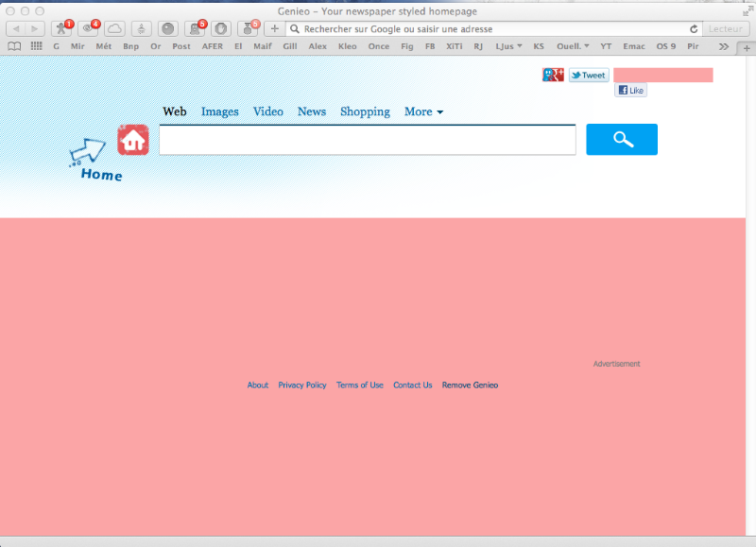The width and height of the screenshot is (756, 547).
Task: Click the red Home house icon
Action: point(133,140)
